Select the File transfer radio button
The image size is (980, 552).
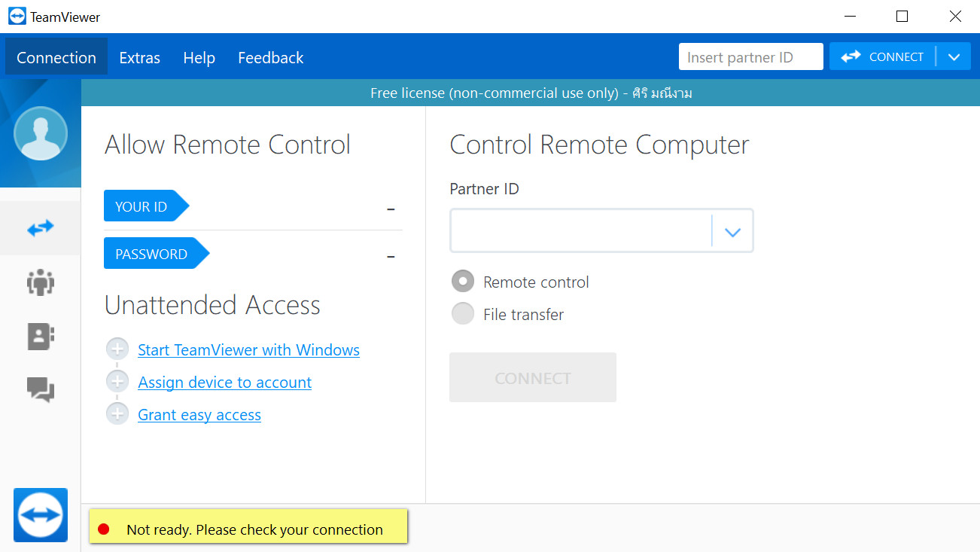pyautogui.click(x=463, y=314)
